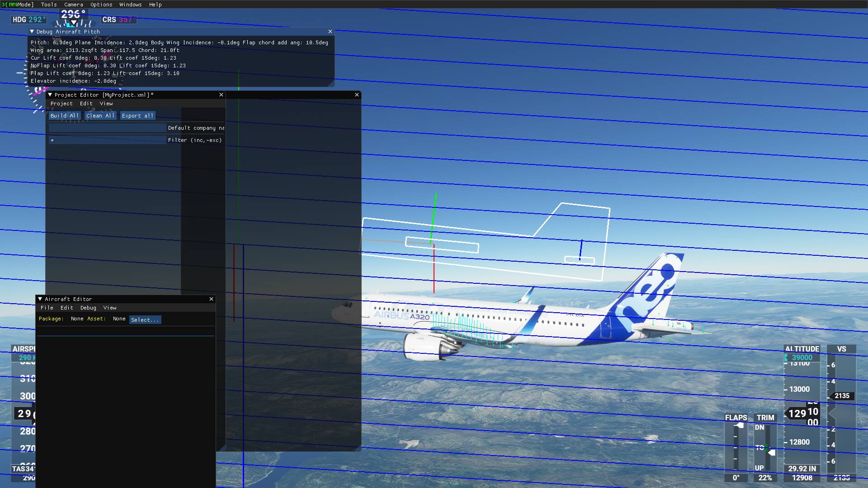868x488 pixels.
Task: Open the Windows menu
Action: 131,5
